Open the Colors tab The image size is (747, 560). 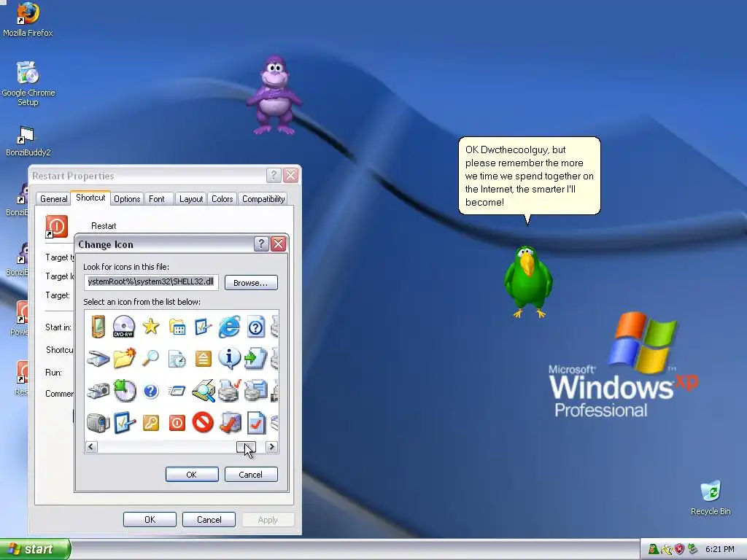[x=222, y=199]
